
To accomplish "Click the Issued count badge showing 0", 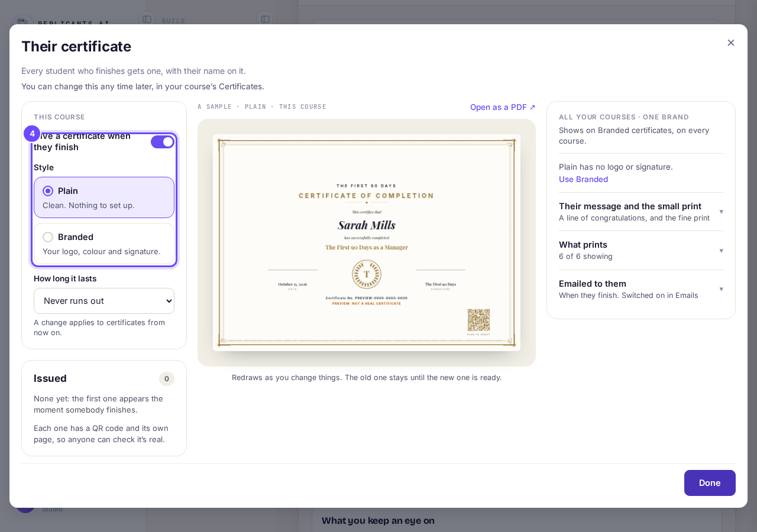I will coord(167,379).
